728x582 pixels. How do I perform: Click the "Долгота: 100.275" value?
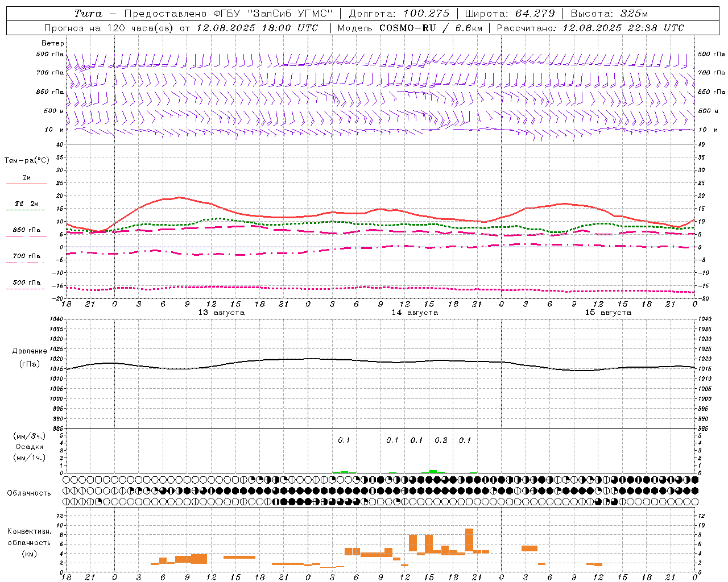(399, 14)
